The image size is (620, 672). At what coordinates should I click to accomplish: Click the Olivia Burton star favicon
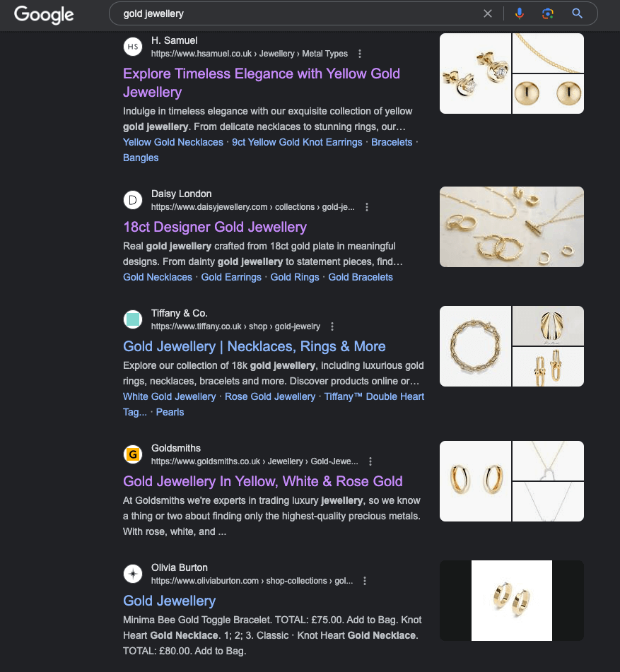click(x=133, y=574)
